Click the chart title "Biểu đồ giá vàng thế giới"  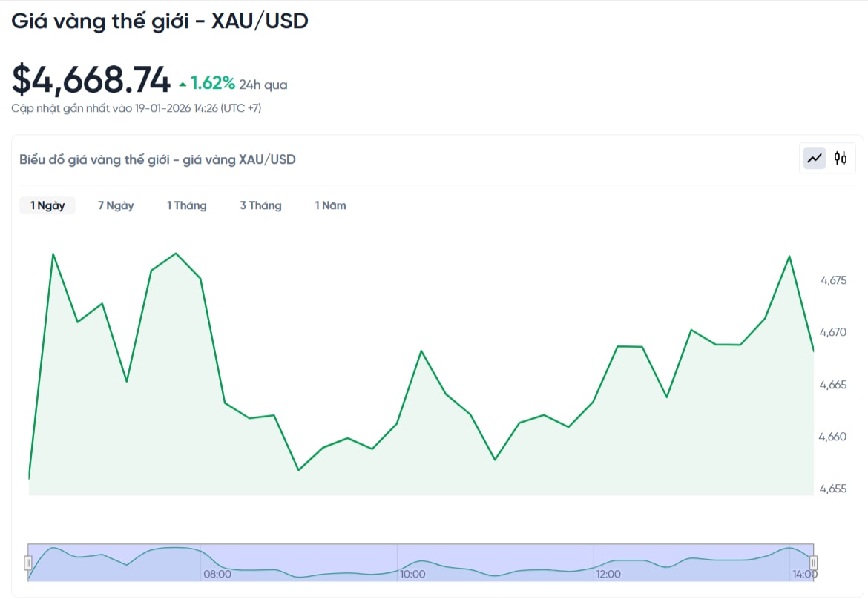[157, 159]
